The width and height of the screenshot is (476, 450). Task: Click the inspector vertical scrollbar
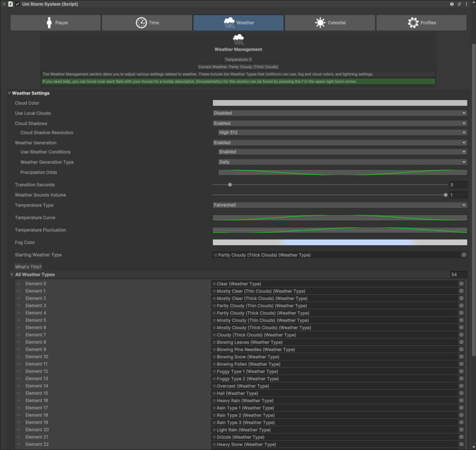[474, 201]
